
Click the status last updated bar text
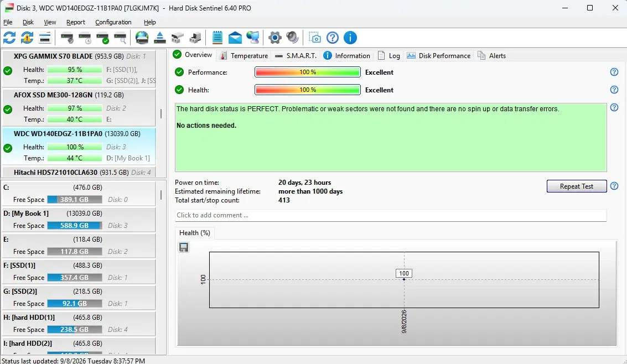point(73,360)
